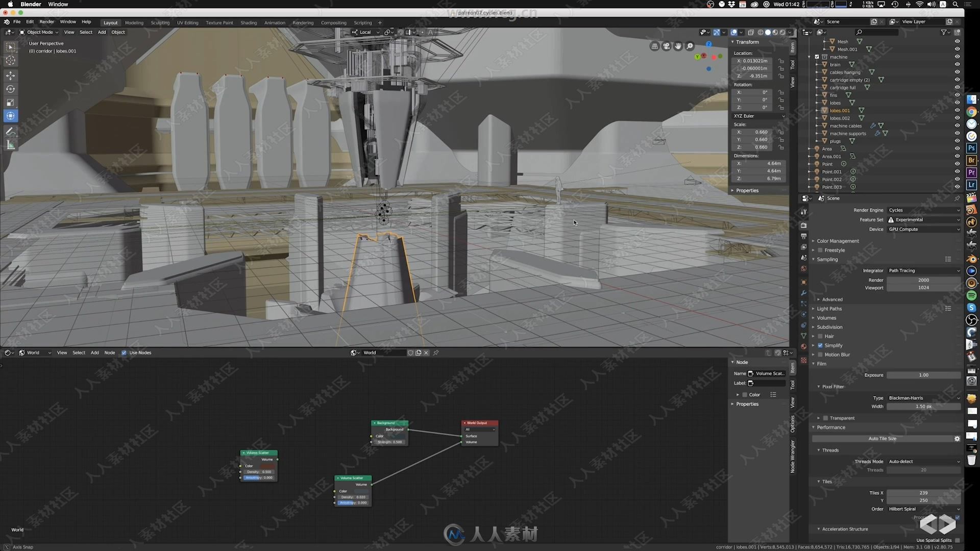Open Render Engine dropdown

pos(924,210)
